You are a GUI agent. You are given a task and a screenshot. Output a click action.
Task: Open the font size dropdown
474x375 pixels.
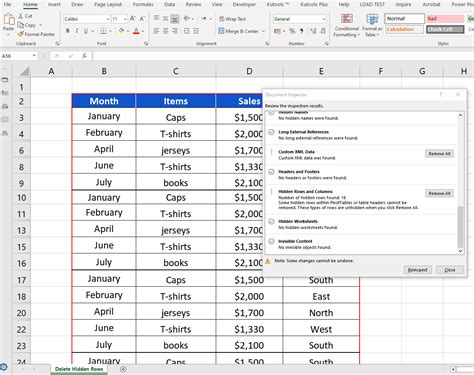pyautogui.click(x=125, y=19)
